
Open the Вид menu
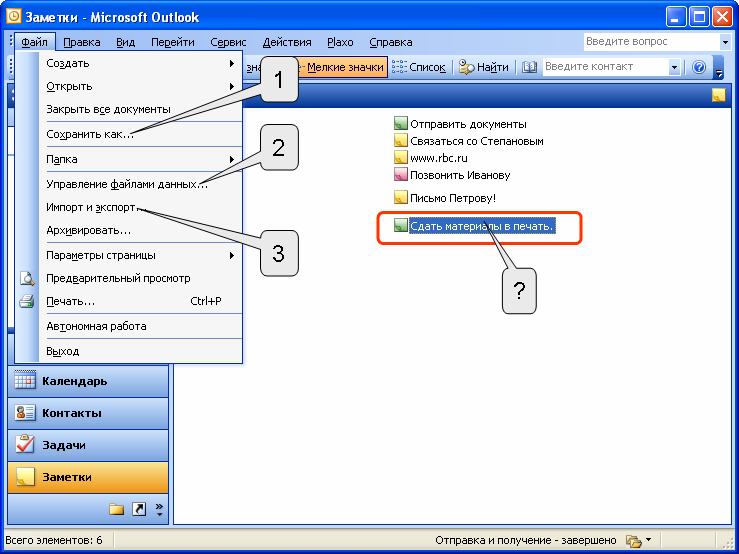tap(125, 42)
